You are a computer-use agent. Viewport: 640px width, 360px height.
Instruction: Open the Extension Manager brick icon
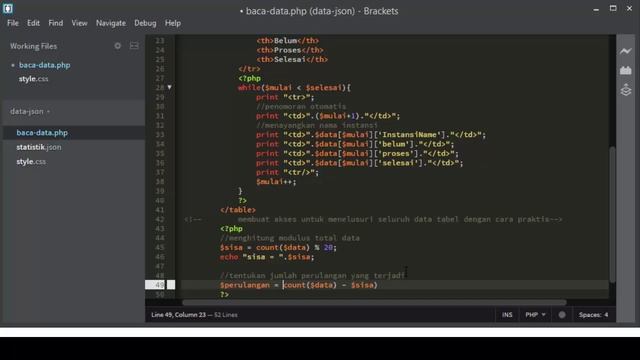[625, 70]
